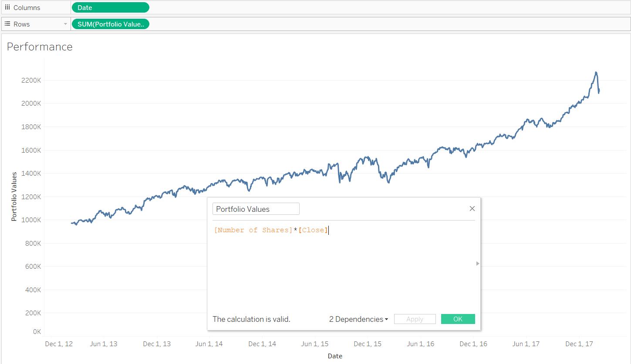Click the Rows shelf icon
The image size is (631, 364).
point(7,24)
